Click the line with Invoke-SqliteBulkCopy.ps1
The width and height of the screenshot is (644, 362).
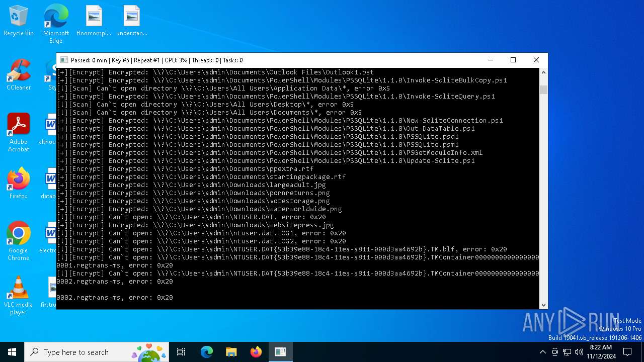[x=282, y=80]
